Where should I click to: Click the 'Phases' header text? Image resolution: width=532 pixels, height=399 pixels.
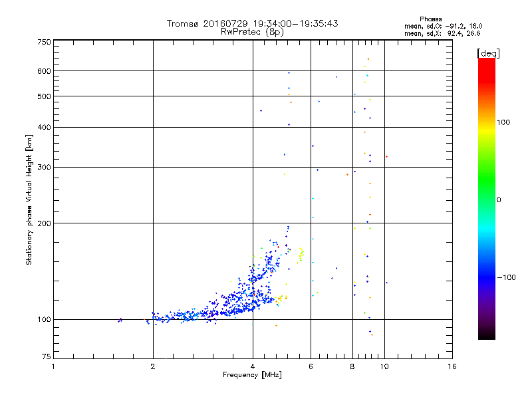coord(430,19)
